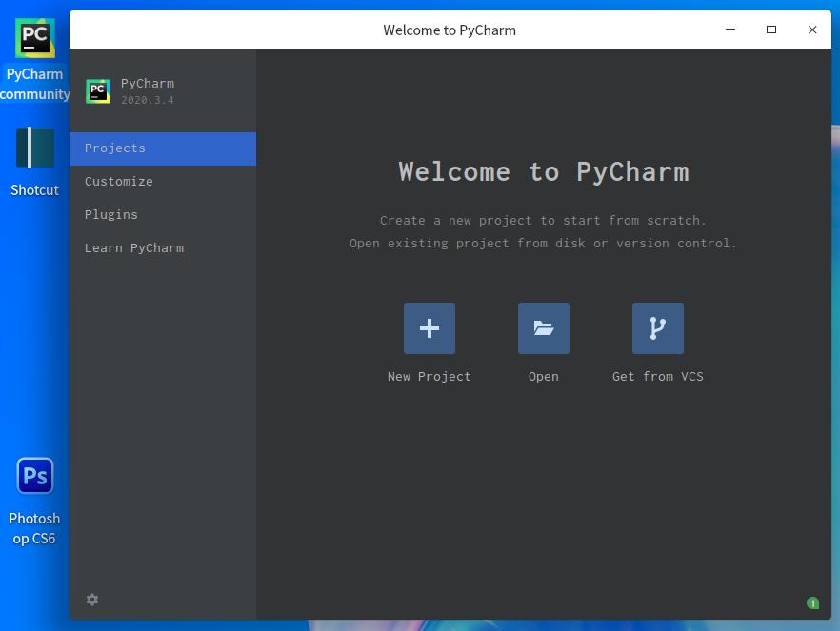
Task: Open the Learn PyCharm section
Action: click(134, 248)
